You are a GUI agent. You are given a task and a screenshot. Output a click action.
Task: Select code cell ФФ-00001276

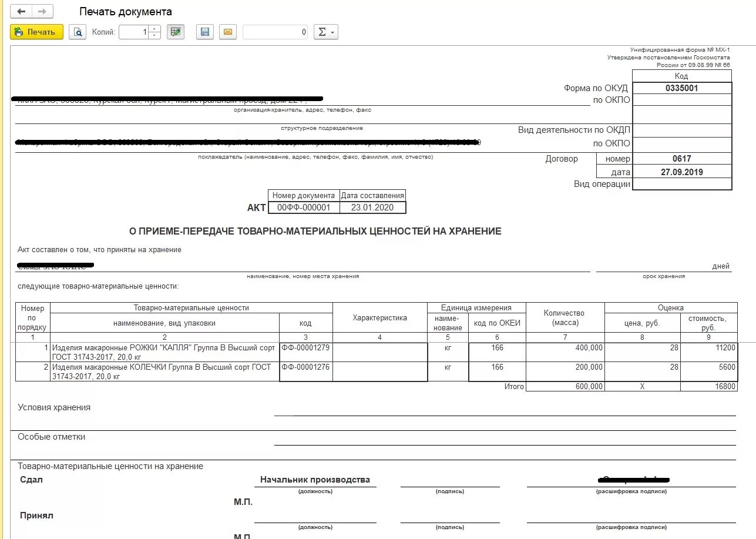click(x=305, y=371)
